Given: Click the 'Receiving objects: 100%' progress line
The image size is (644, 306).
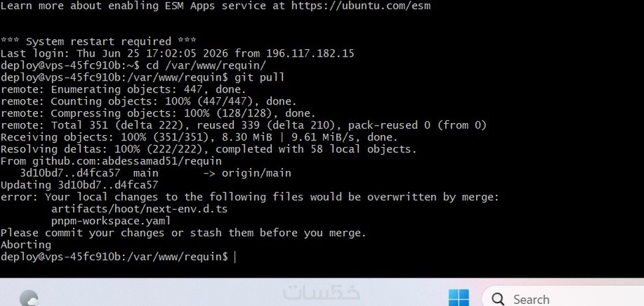Looking at the screenshot, I should pyautogui.click(x=199, y=138).
